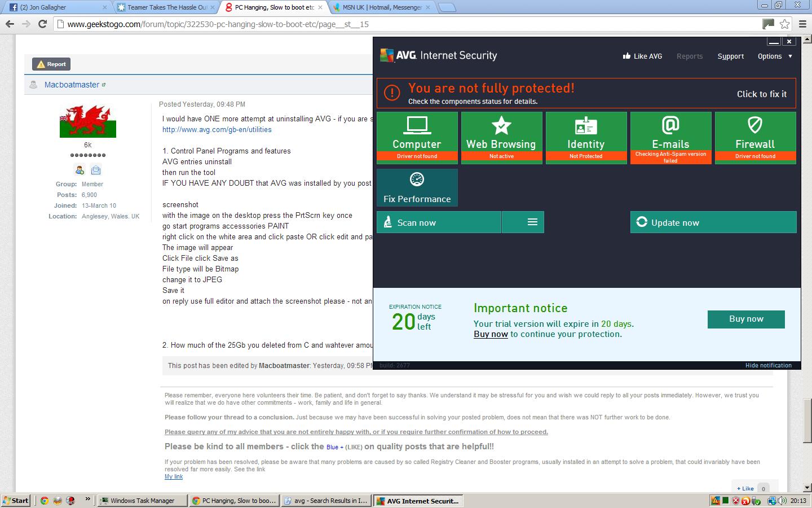Open the Computer protection tile in AVG
This screenshot has width=812, height=508.
click(417, 138)
